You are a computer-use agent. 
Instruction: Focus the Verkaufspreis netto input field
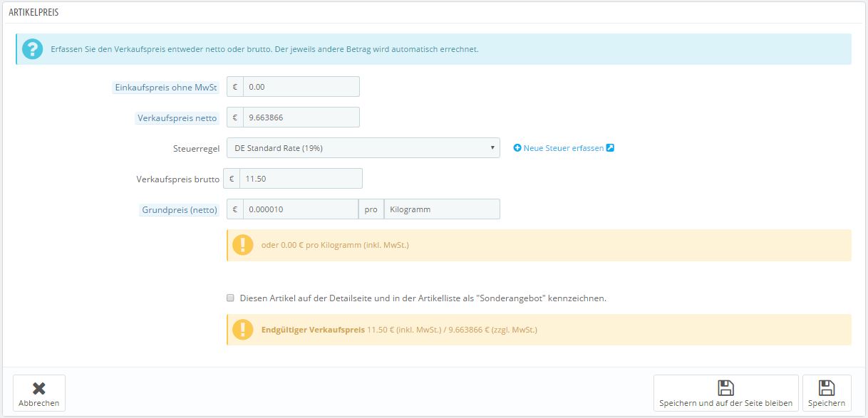click(301, 117)
